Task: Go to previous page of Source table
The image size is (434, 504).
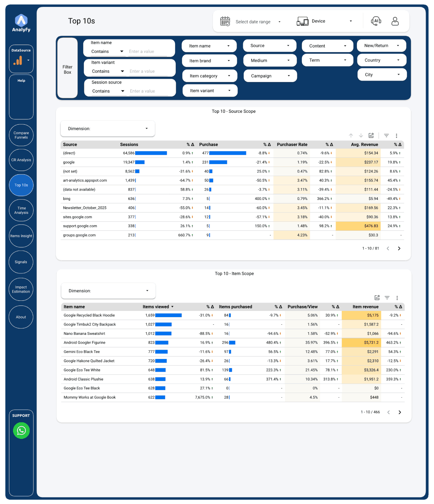Action: pyautogui.click(x=388, y=248)
